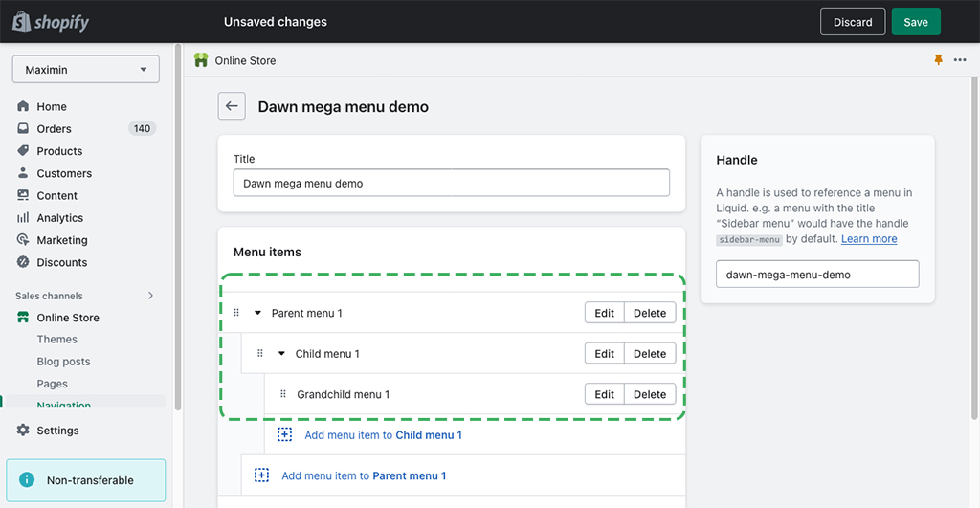Viewport: 980px width, 508px height.
Task: Save the unsaved menu changes
Action: (x=916, y=22)
